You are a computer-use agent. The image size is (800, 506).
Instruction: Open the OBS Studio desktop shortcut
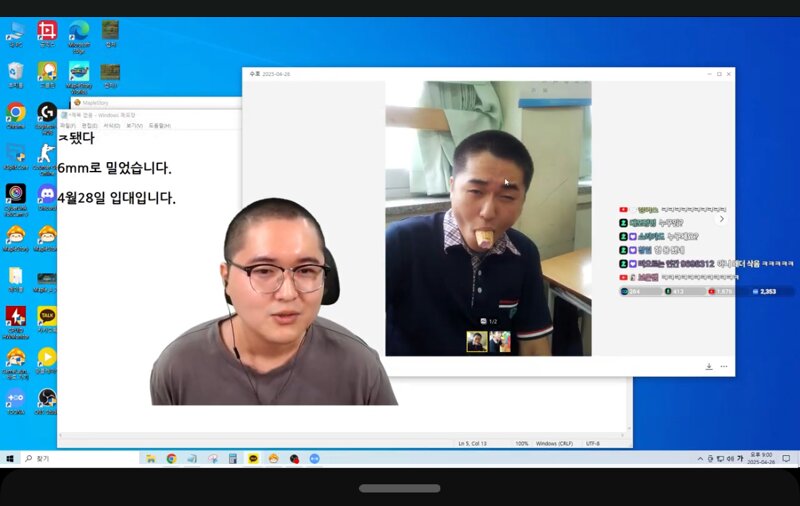click(47, 401)
